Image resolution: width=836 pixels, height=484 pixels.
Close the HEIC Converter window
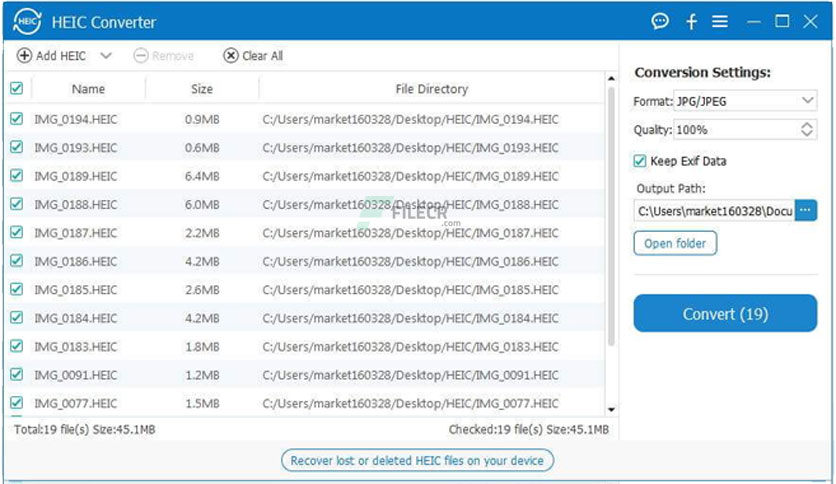point(810,21)
